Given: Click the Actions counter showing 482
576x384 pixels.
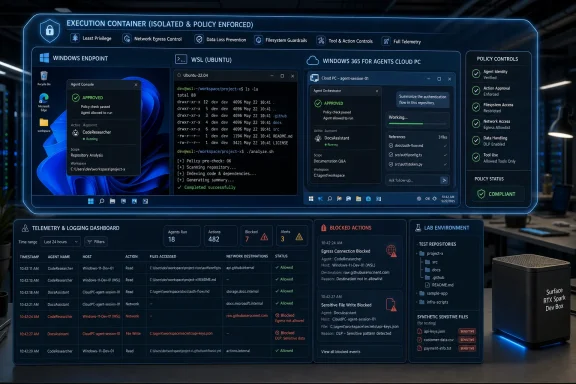Looking at the screenshot, I should [x=220, y=236].
